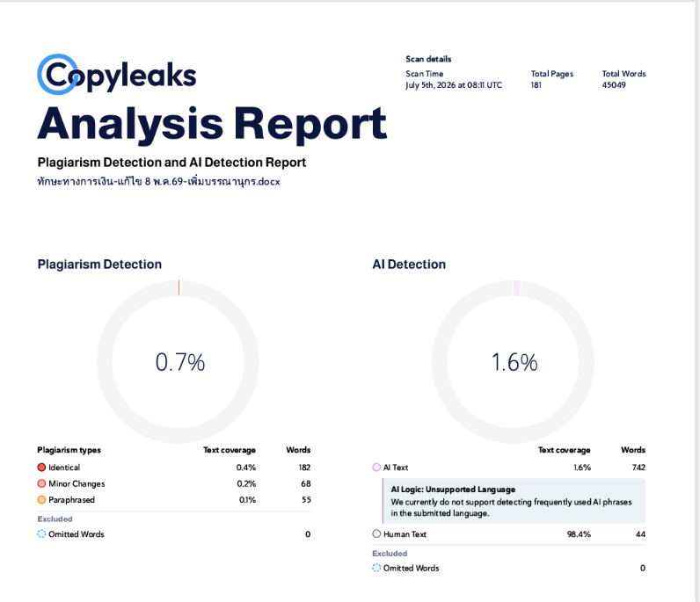Click the 'Total Words' label
The image size is (700, 602).
(x=623, y=74)
